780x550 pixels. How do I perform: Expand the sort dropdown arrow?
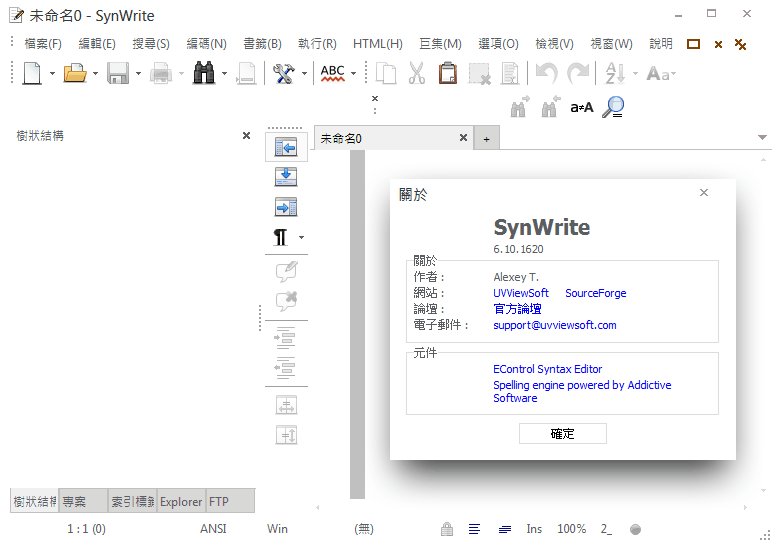point(635,74)
